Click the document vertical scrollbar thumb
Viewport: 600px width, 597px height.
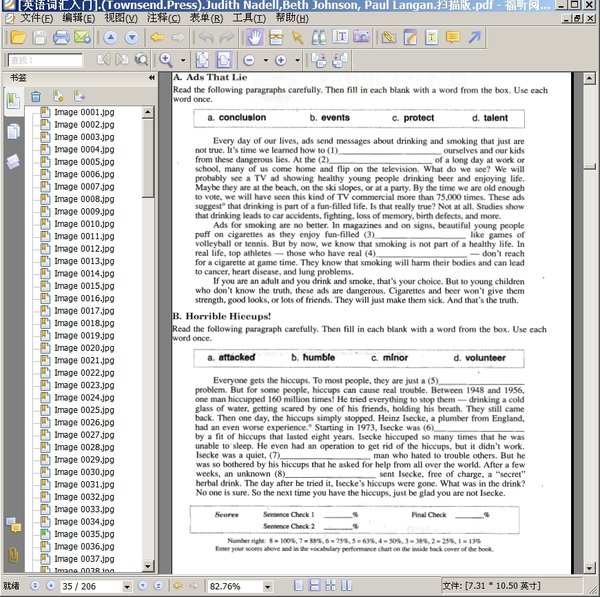tap(589, 166)
